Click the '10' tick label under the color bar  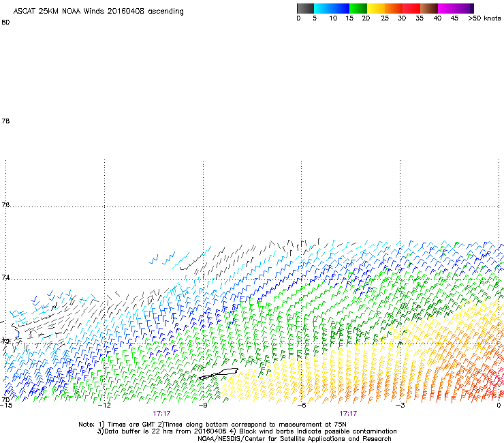click(x=333, y=18)
